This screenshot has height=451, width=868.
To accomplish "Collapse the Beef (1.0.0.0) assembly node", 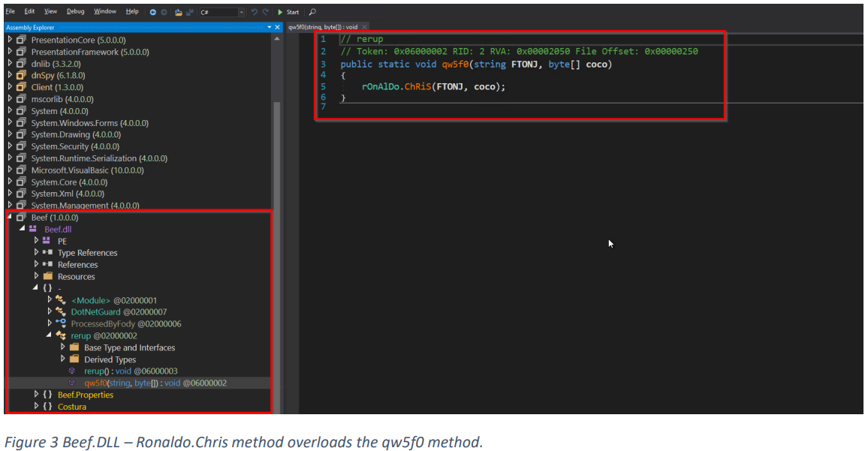I will point(10,217).
